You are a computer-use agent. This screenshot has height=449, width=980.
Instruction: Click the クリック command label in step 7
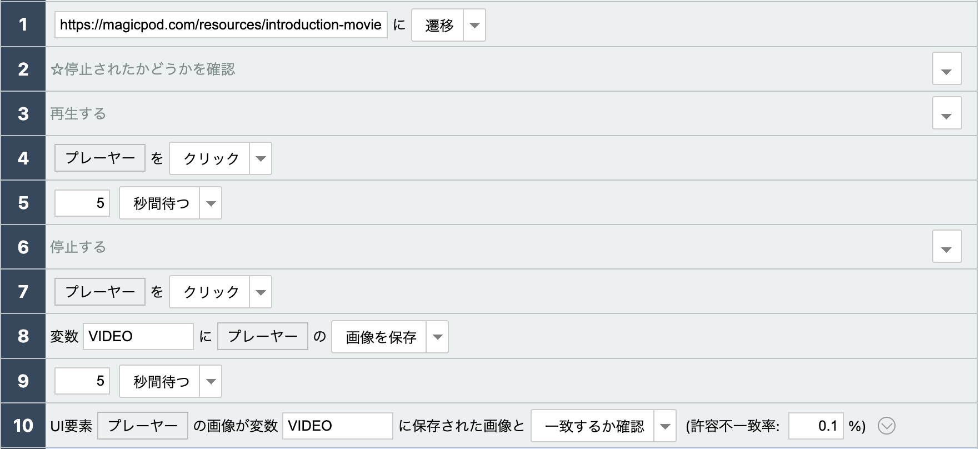pyautogui.click(x=210, y=292)
